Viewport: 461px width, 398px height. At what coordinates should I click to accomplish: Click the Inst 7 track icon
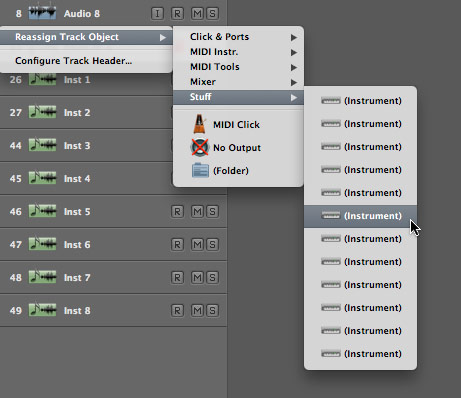[42, 277]
